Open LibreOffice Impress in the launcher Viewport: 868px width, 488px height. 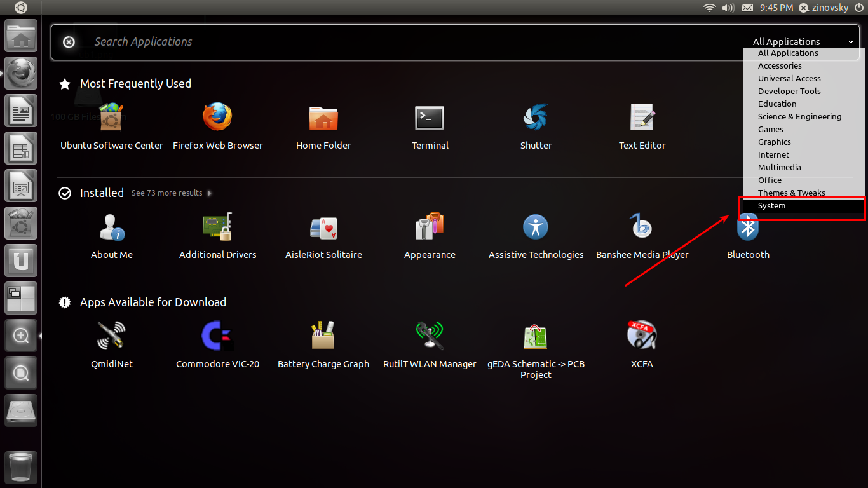click(x=21, y=186)
